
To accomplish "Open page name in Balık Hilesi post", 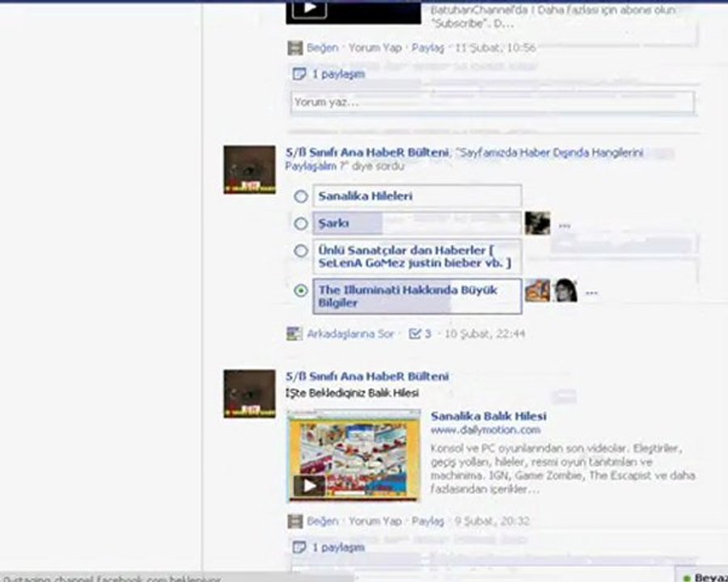I will click(366, 377).
